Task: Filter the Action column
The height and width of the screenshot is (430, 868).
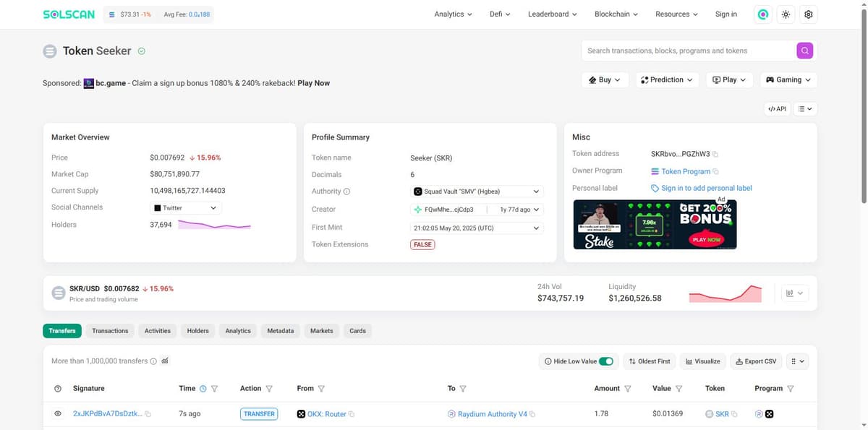Action: coord(269,389)
